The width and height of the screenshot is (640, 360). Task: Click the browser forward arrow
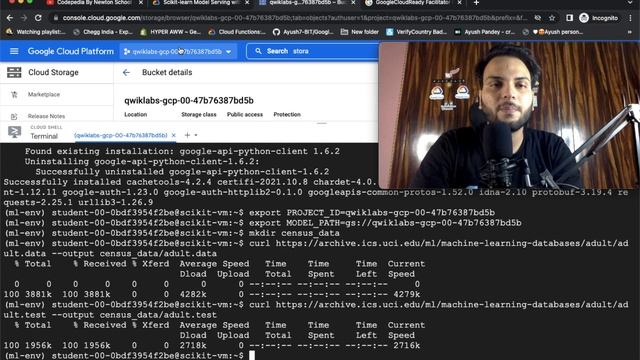point(24,18)
